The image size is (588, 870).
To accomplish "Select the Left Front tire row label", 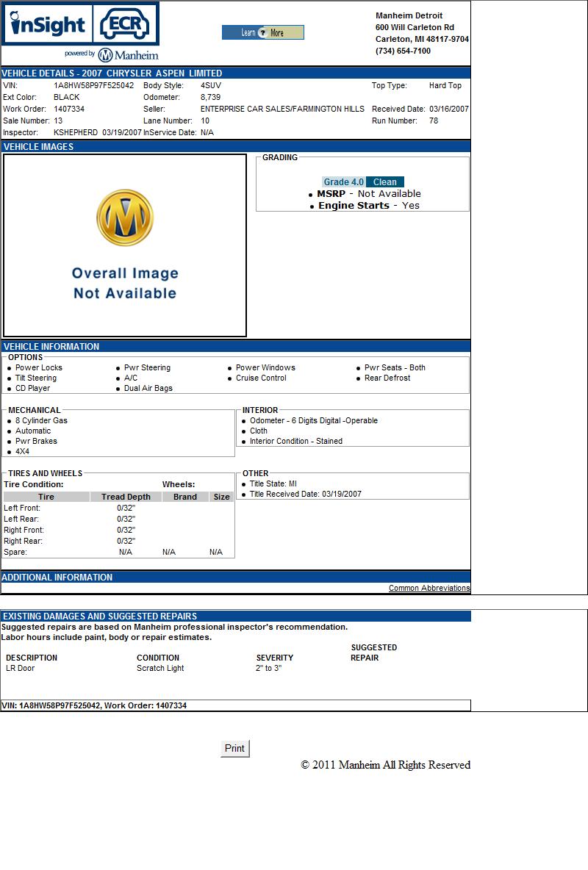I will pyautogui.click(x=22, y=508).
